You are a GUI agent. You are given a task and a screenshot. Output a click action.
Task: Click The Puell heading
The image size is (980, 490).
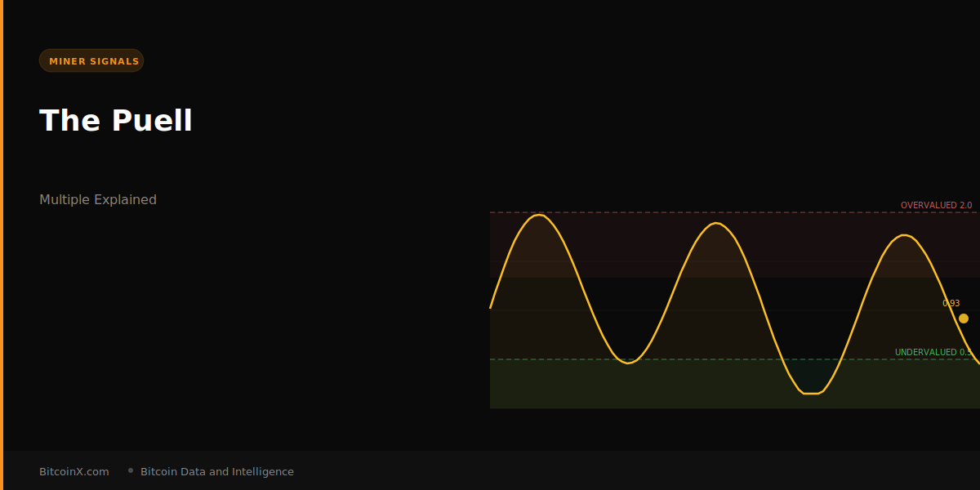(116, 120)
